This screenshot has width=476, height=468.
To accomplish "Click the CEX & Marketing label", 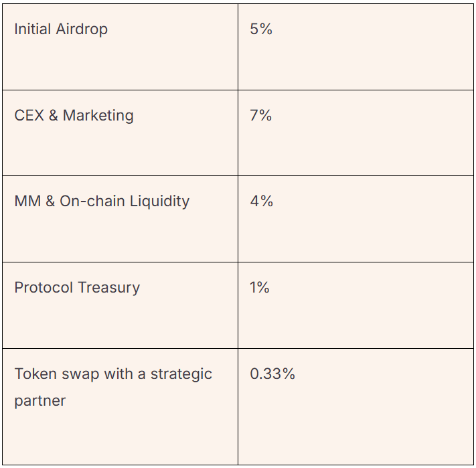I will [x=74, y=116].
